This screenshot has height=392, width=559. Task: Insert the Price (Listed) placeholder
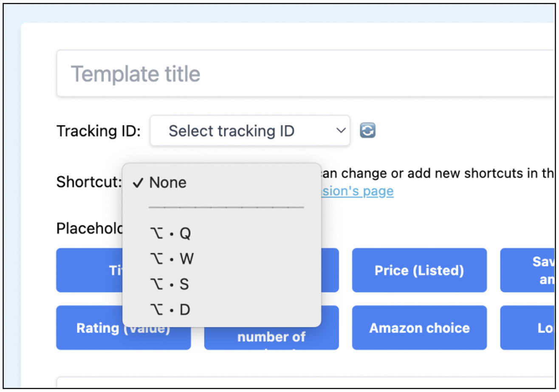coord(419,270)
